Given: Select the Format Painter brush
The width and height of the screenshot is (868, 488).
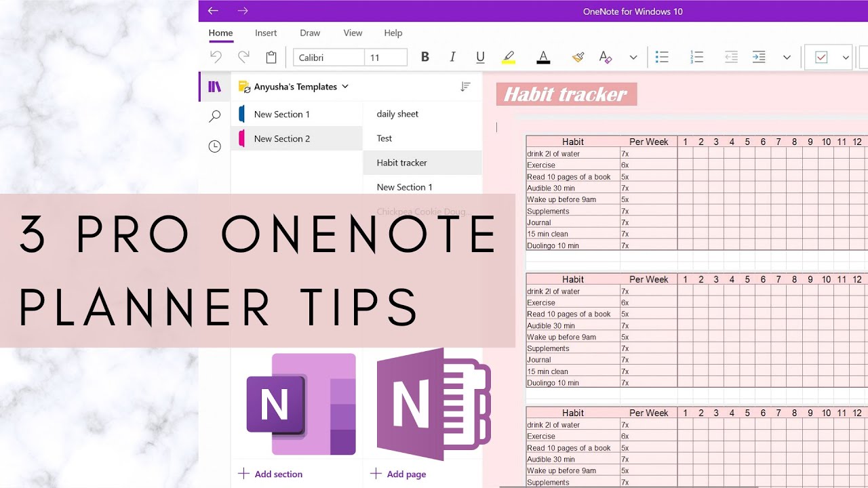Looking at the screenshot, I should pos(578,58).
